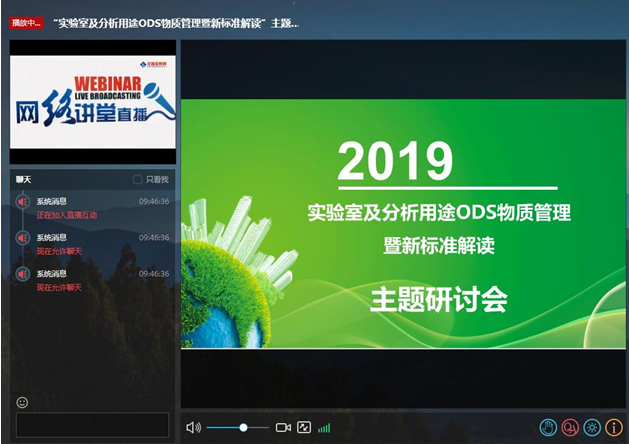Enable the 只看我 checkbox
Image resolution: width=629 pixels, height=444 pixels.
pyautogui.click(x=137, y=179)
